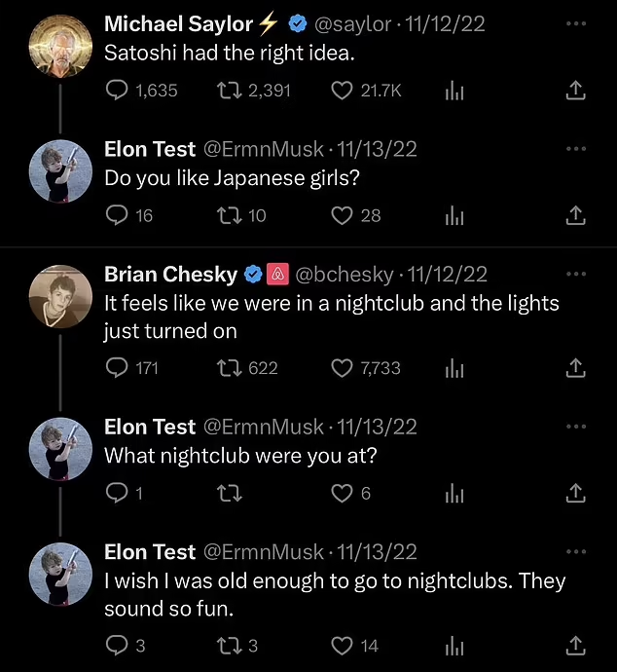Like Michael Saylor's Satoshi tweet
Viewport: 617px width, 672px height.
[x=342, y=91]
